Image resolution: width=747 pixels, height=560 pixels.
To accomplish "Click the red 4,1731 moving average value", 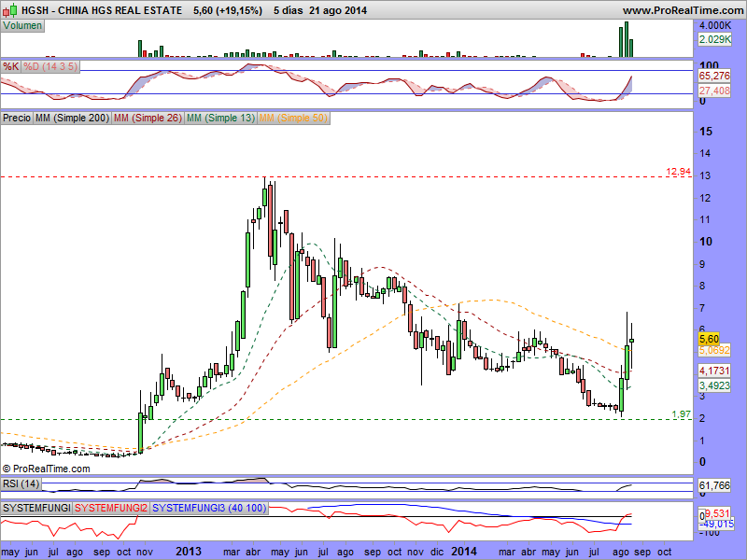I will click(x=714, y=371).
